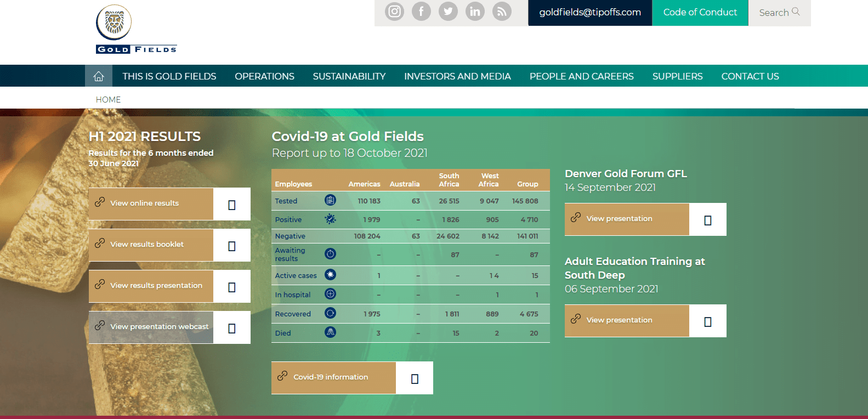Click Report up to 18 October 2021 text

(350, 153)
